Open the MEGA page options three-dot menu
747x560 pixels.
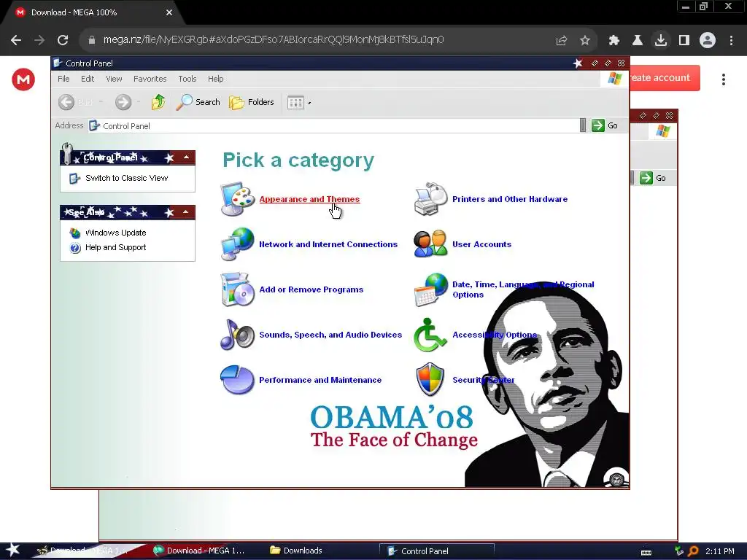coord(723,79)
